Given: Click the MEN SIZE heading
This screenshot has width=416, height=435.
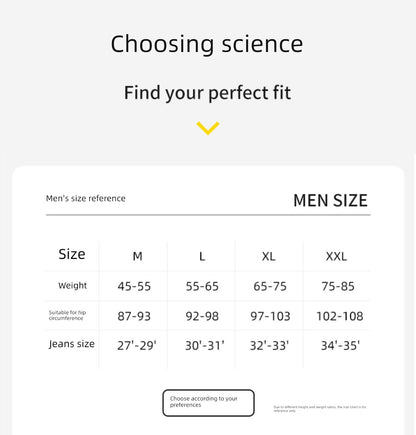Looking at the screenshot, I should coord(330,200).
